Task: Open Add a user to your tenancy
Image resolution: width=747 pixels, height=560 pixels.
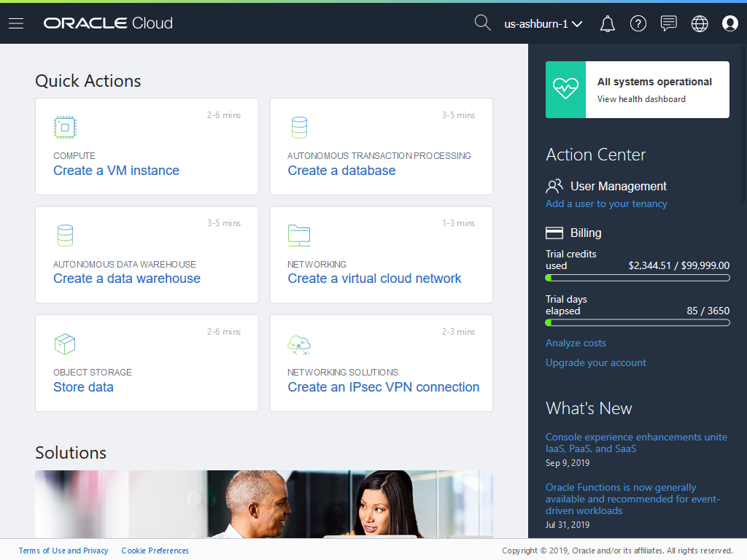Action: point(606,204)
